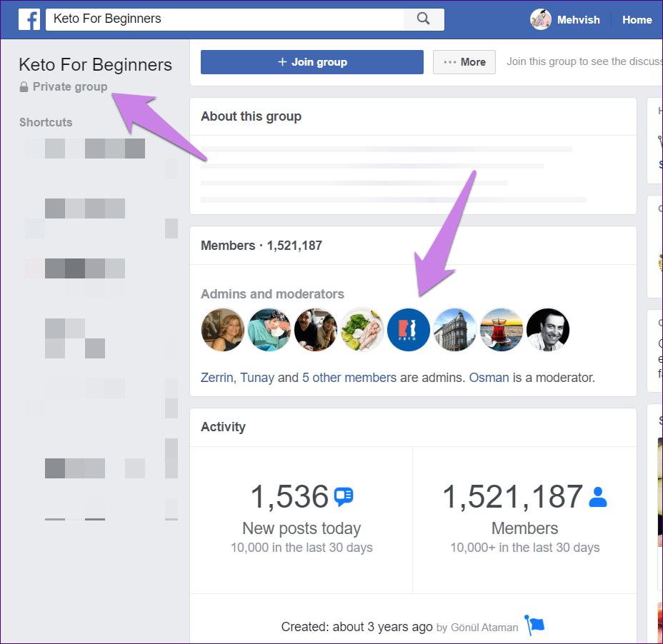Screen dimensions: 663x644
Task: Open the More options dropdown
Action: click(464, 62)
